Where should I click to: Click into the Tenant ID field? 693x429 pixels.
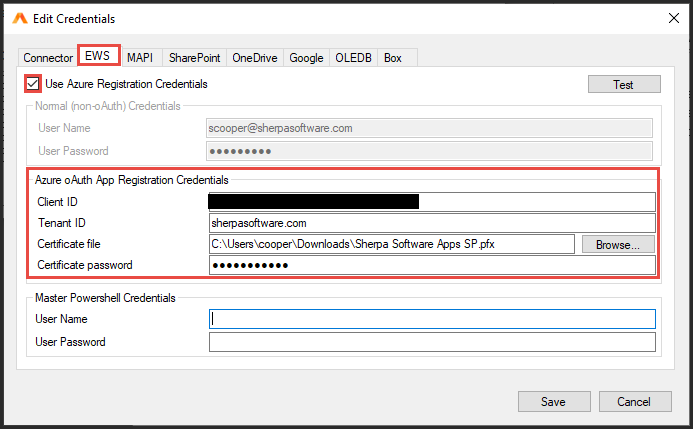[x=431, y=223]
